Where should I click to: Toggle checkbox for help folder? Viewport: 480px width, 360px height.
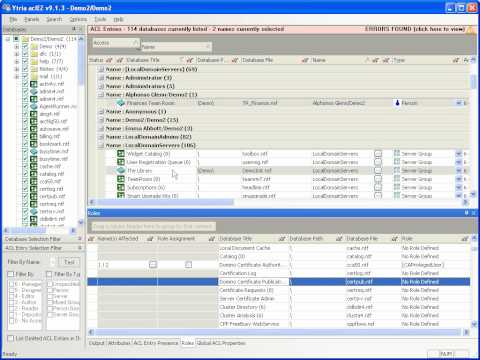tap(25, 61)
